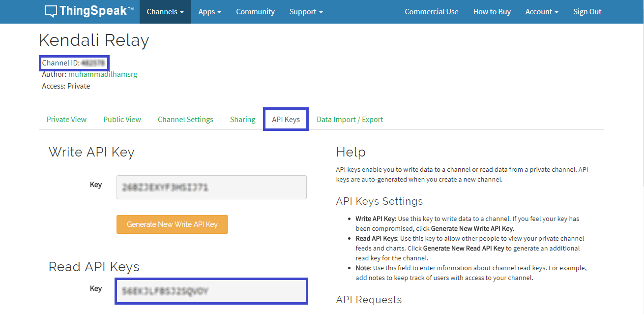Open the How to Buy page
Image resolution: width=644 pixels, height=314 pixels.
point(492,12)
